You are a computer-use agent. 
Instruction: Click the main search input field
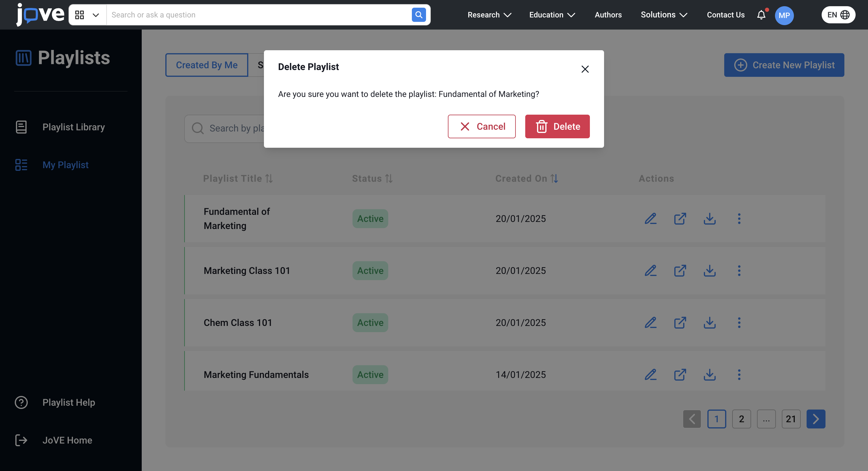pos(258,15)
